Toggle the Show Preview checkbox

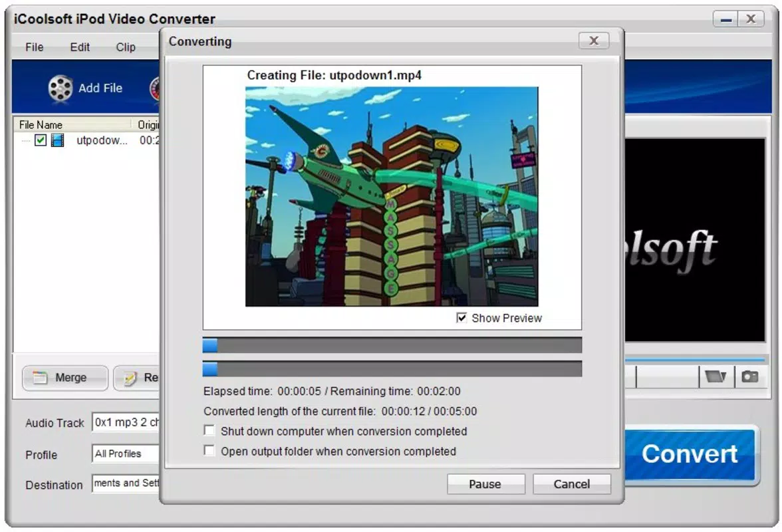(461, 318)
